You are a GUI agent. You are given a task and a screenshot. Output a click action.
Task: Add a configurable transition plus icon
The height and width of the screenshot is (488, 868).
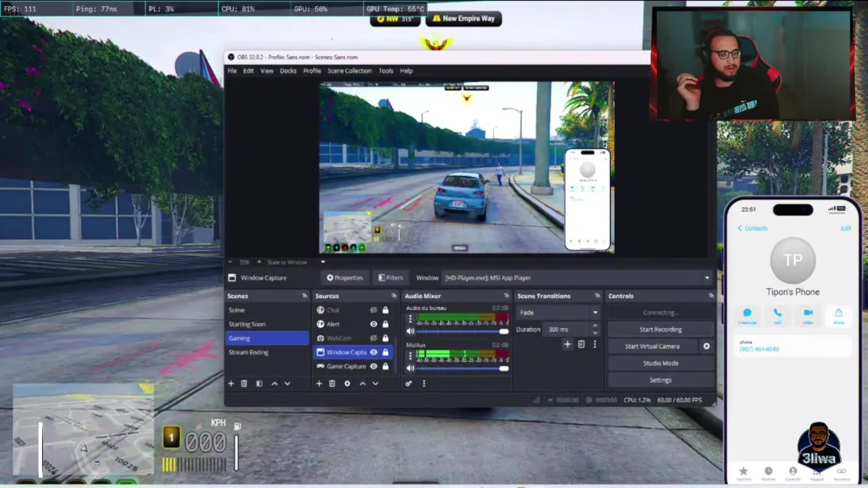pos(568,344)
